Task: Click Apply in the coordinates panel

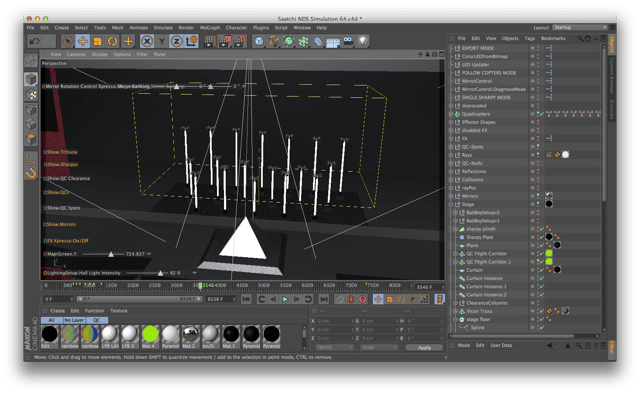Action: tap(424, 348)
